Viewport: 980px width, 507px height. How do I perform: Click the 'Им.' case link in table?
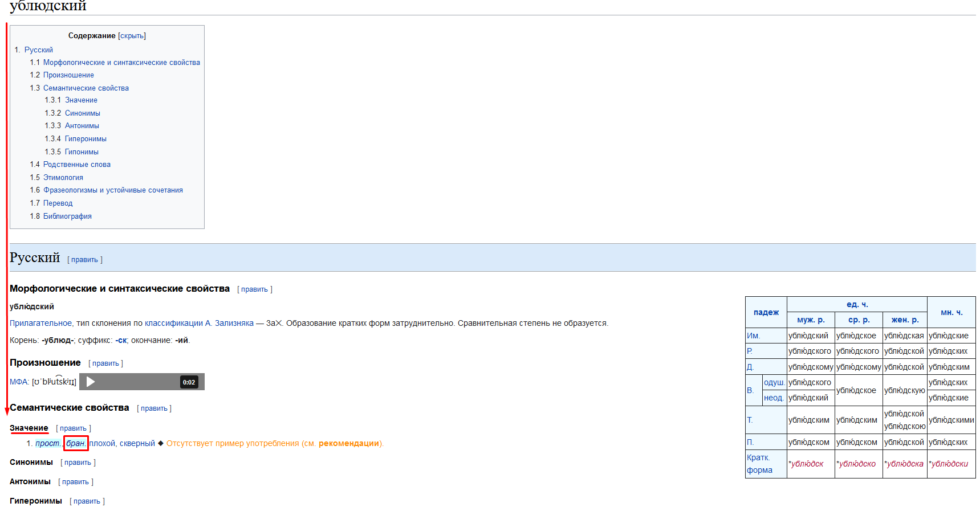click(x=753, y=336)
